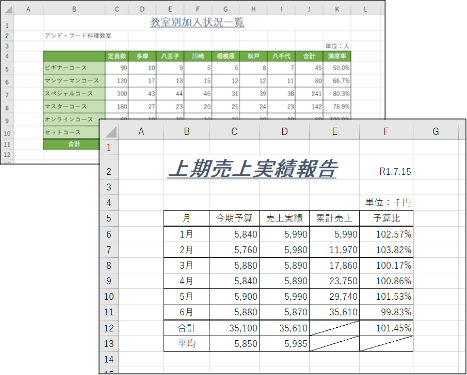Select column F header in front sheet
467x375 pixels.
(386, 132)
